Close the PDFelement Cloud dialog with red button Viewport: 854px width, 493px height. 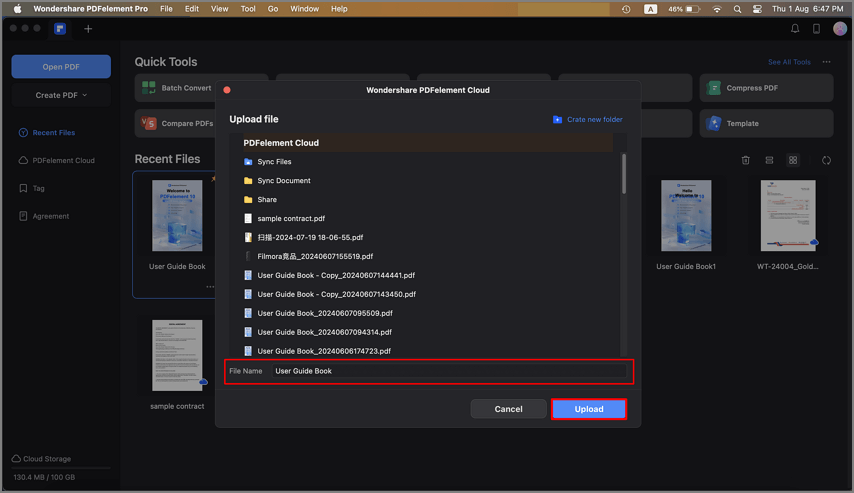tap(227, 90)
